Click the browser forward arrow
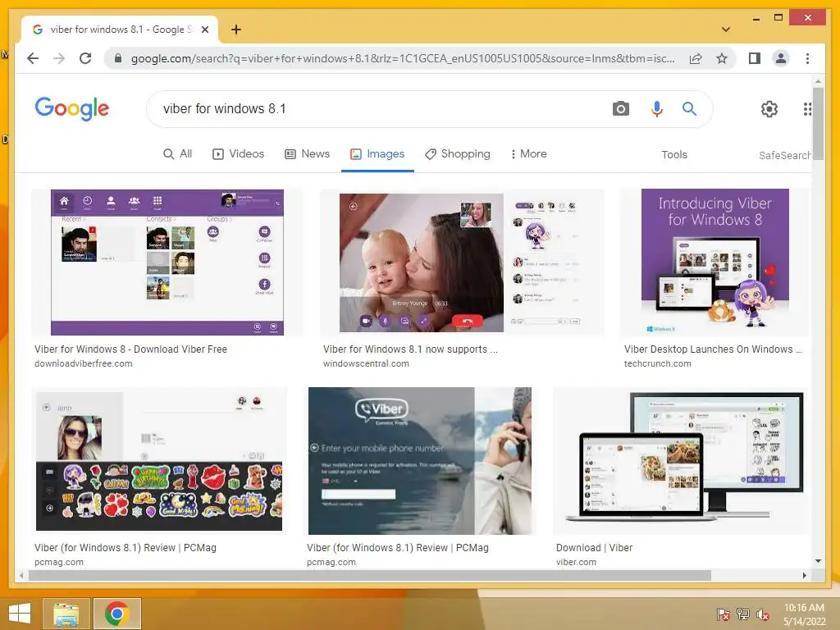 click(59, 58)
